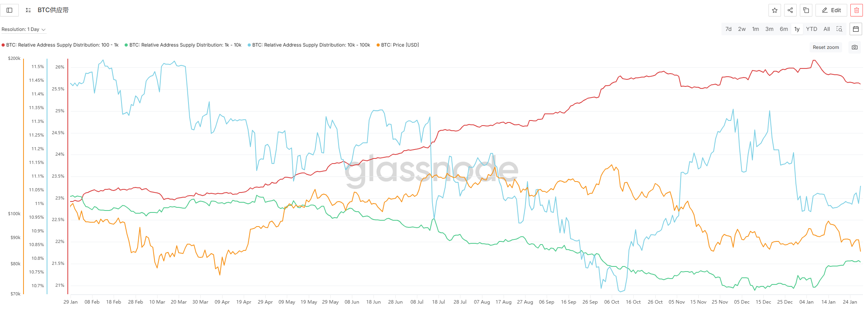Toggle the sidebar panel icon
The height and width of the screenshot is (313, 868).
click(9, 10)
